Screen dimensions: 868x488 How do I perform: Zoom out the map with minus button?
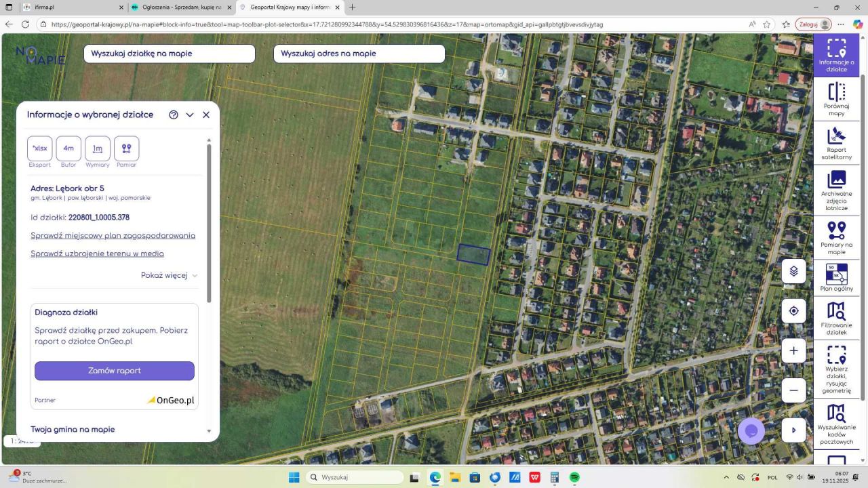793,390
